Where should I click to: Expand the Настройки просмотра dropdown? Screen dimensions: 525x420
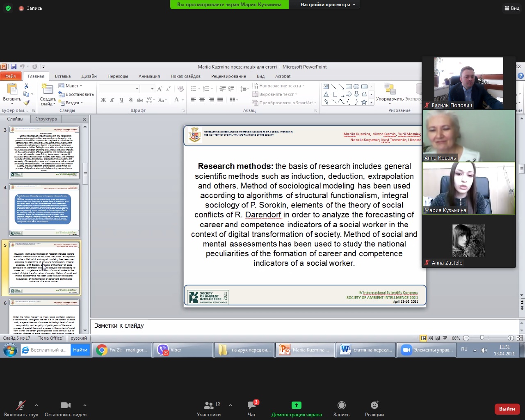[327, 5]
